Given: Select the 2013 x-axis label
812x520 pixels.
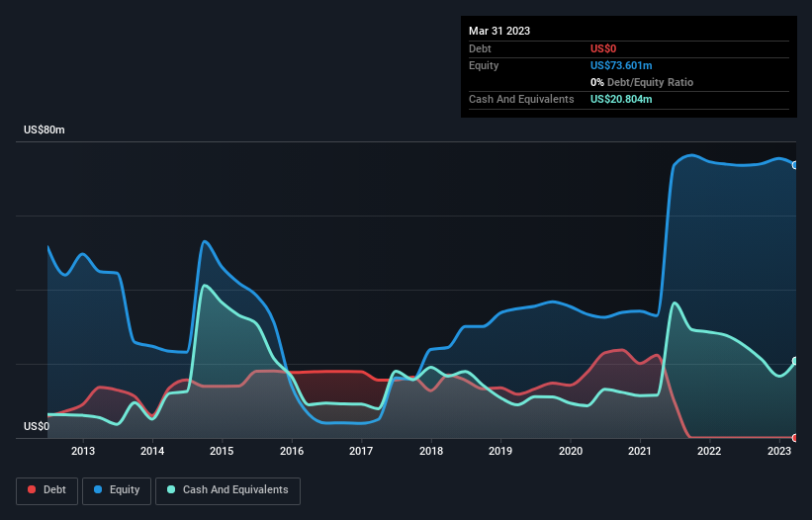Looking at the screenshot, I should (x=83, y=451).
